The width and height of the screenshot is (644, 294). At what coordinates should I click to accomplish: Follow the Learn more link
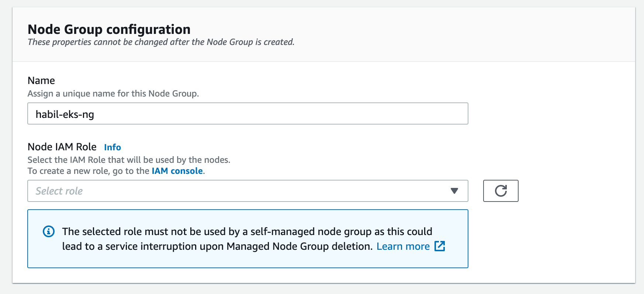[x=403, y=246]
